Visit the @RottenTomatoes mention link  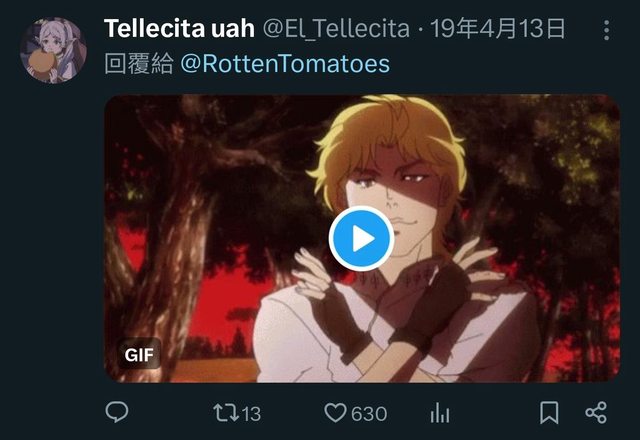285,64
